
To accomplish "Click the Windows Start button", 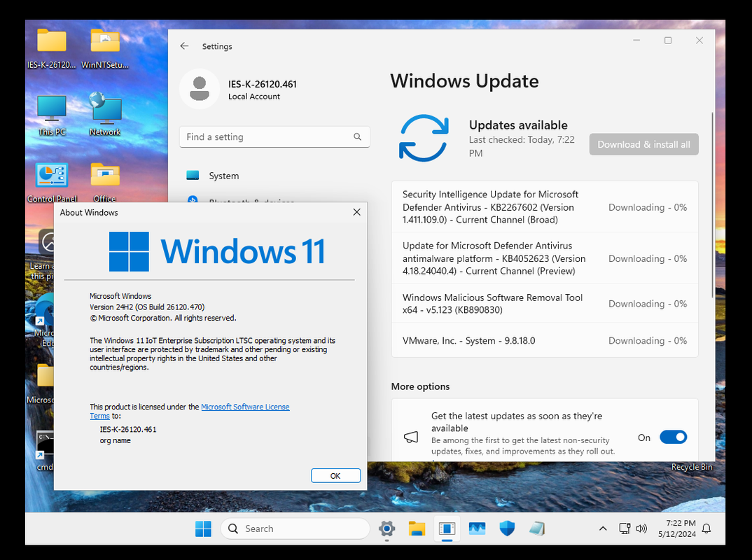I will pyautogui.click(x=203, y=528).
